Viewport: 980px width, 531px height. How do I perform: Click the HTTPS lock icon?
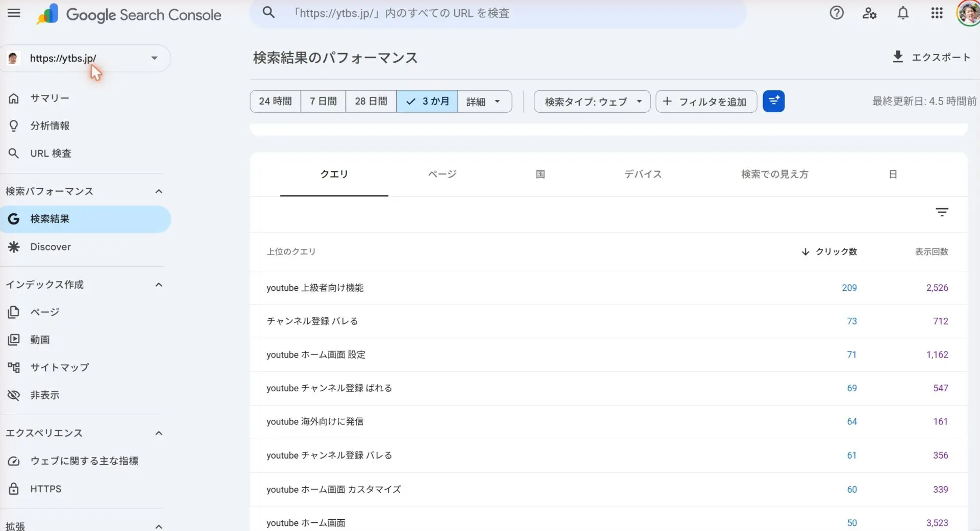[x=14, y=489]
